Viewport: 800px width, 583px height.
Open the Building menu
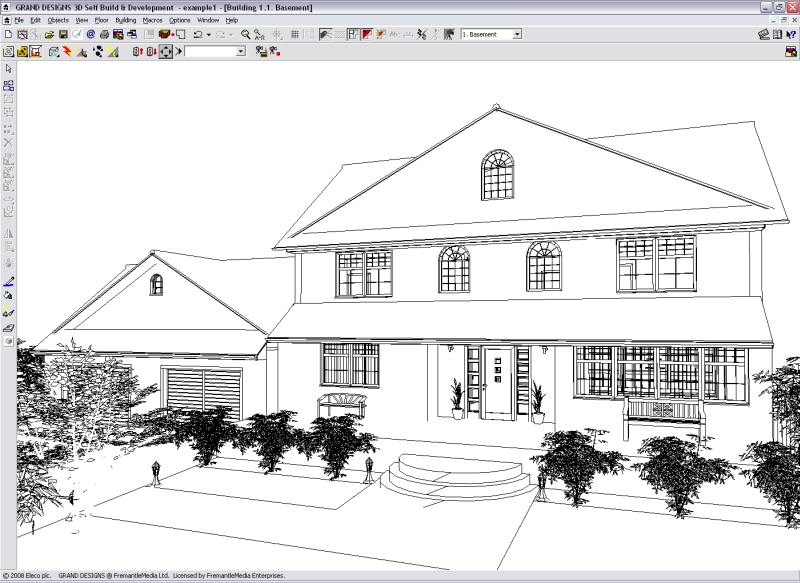pyautogui.click(x=126, y=19)
